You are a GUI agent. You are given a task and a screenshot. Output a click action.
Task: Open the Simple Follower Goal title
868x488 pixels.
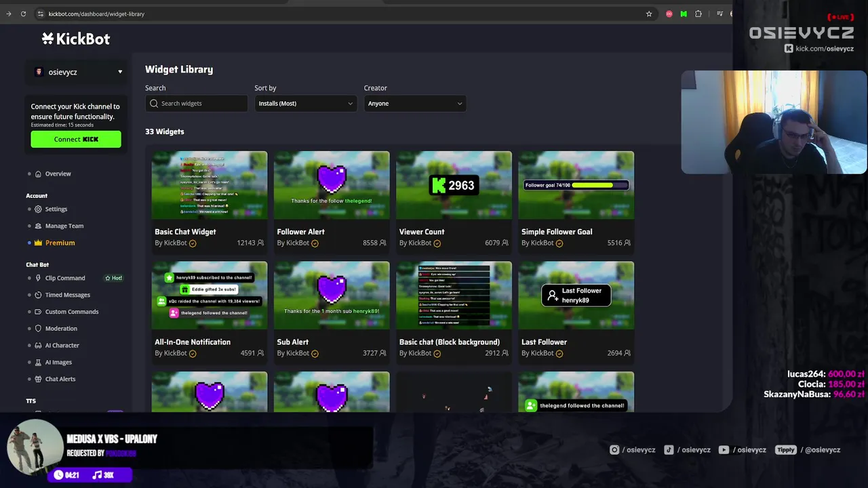click(x=557, y=232)
